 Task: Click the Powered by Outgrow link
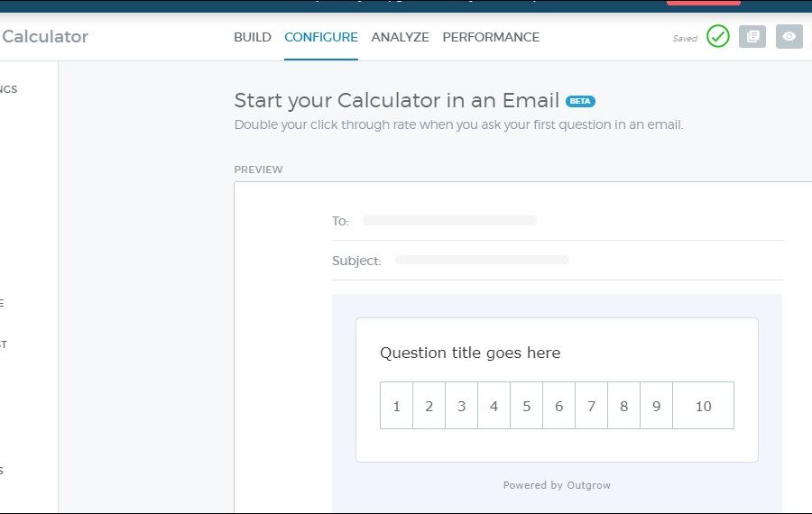coord(557,485)
